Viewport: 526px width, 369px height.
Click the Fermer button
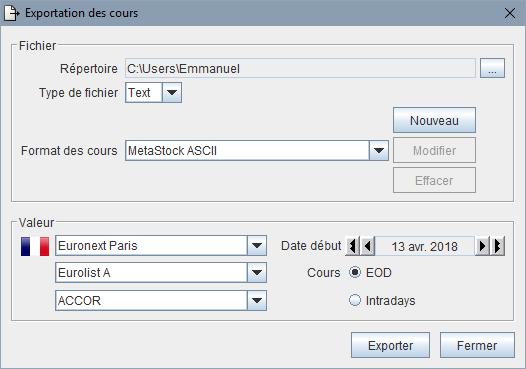(x=477, y=346)
